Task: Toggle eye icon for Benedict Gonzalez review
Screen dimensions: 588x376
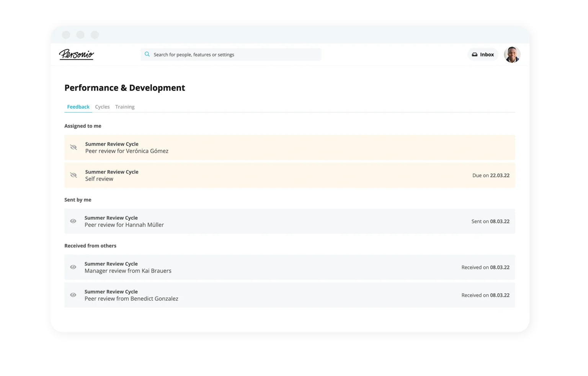Action: click(73, 295)
